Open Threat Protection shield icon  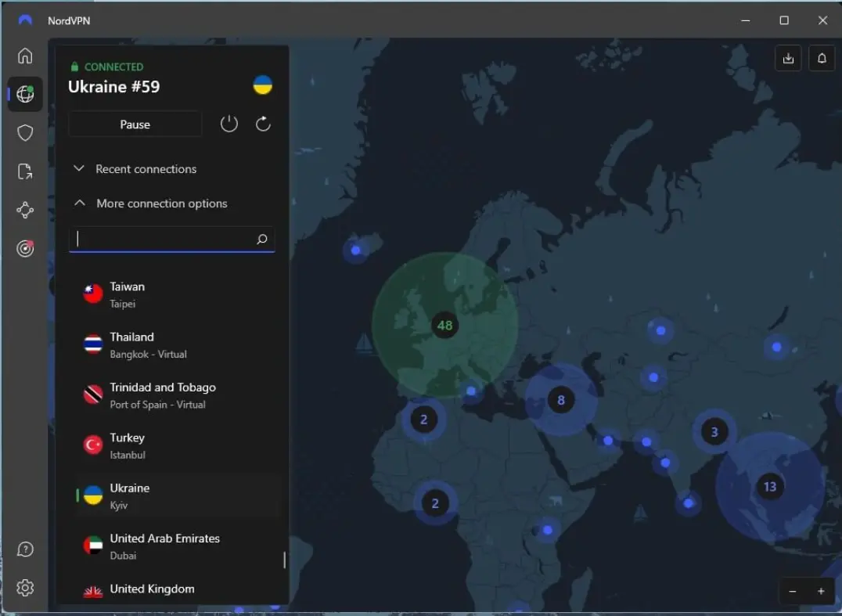[25, 133]
